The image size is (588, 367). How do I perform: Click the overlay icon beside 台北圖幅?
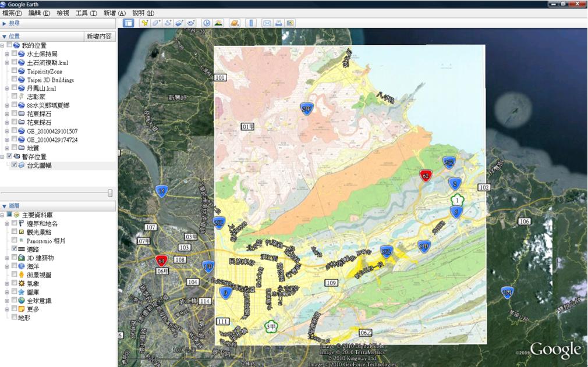click(x=22, y=165)
